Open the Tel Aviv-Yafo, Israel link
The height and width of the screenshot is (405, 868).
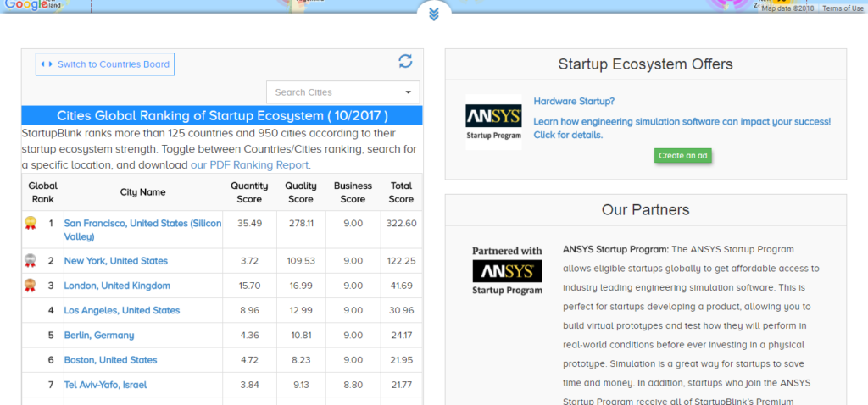[105, 385]
